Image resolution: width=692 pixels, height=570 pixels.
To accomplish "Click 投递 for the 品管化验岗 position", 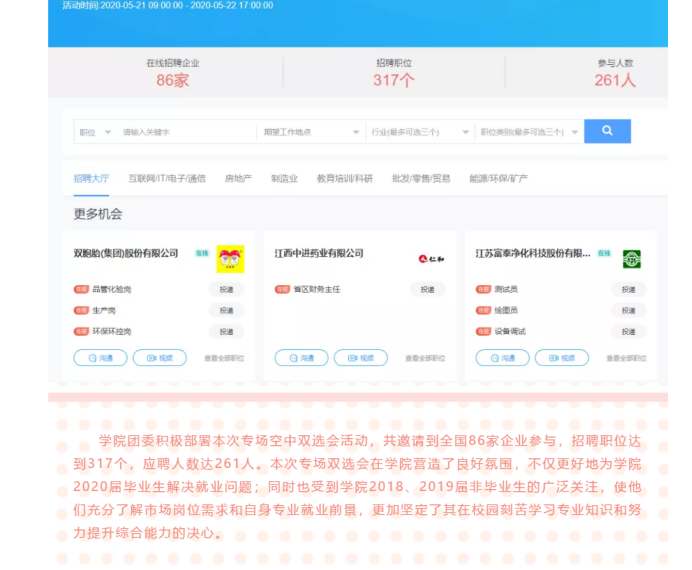I will coord(226,289).
